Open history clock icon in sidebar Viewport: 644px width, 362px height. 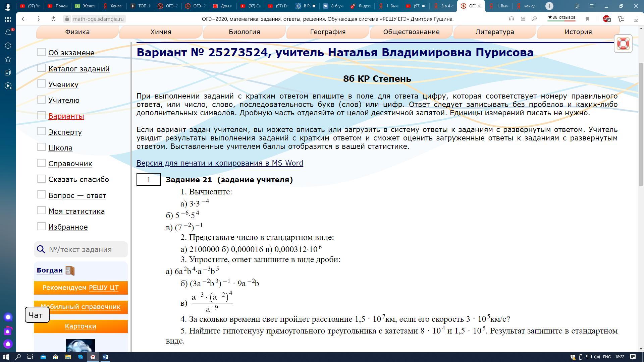point(8,46)
